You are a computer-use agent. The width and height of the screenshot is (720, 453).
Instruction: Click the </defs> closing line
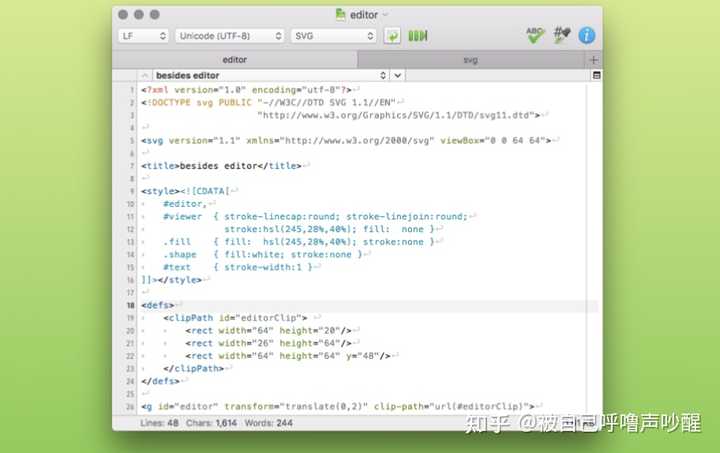160,381
